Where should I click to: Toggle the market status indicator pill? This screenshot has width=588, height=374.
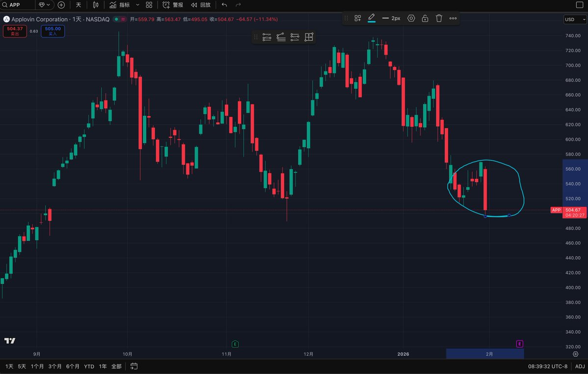pyautogui.click(x=119, y=19)
